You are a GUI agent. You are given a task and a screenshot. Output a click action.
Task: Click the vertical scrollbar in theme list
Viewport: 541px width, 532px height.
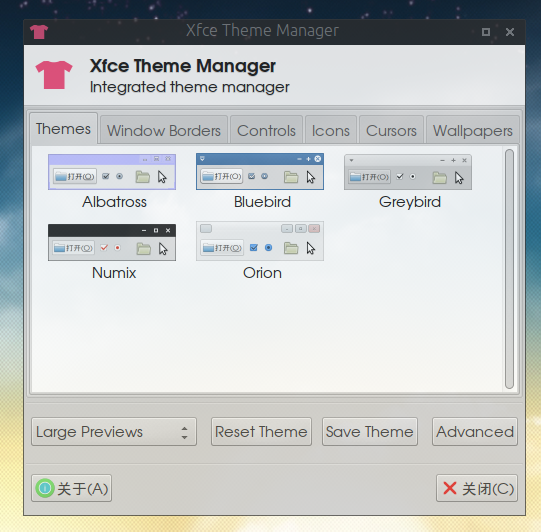pyautogui.click(x=509, y=269)
